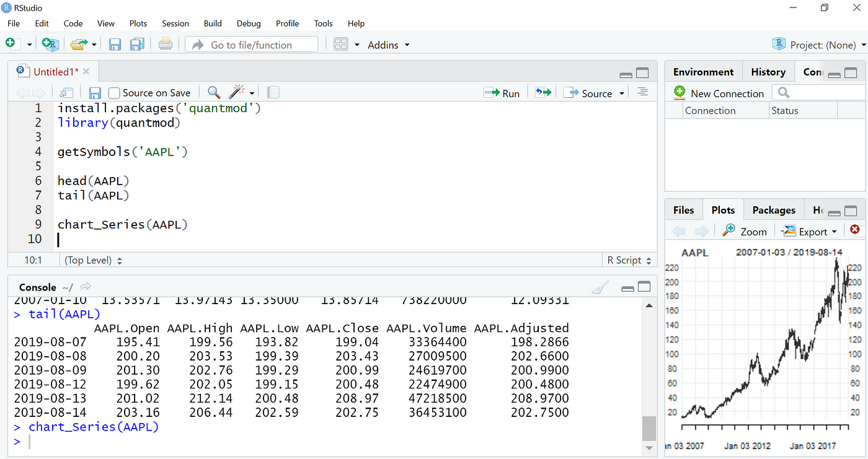868x459 pixels.
Task: Switch to the Packages tab
Action: tap(774, 210)
